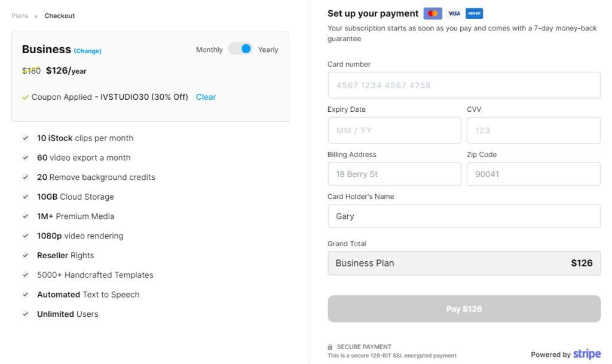Click the checkmark beside 10 iStock clips

25,137
